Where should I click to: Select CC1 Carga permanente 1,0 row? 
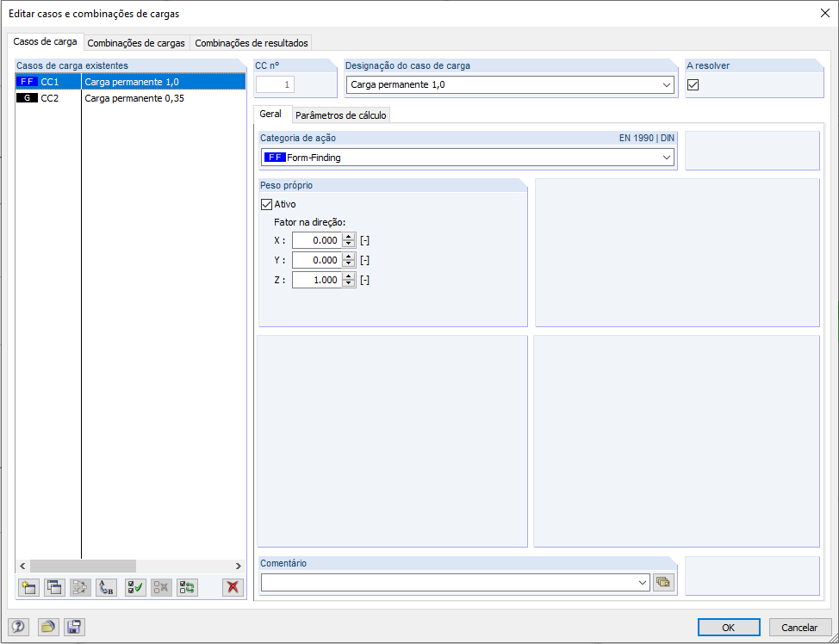click(131, 82)
